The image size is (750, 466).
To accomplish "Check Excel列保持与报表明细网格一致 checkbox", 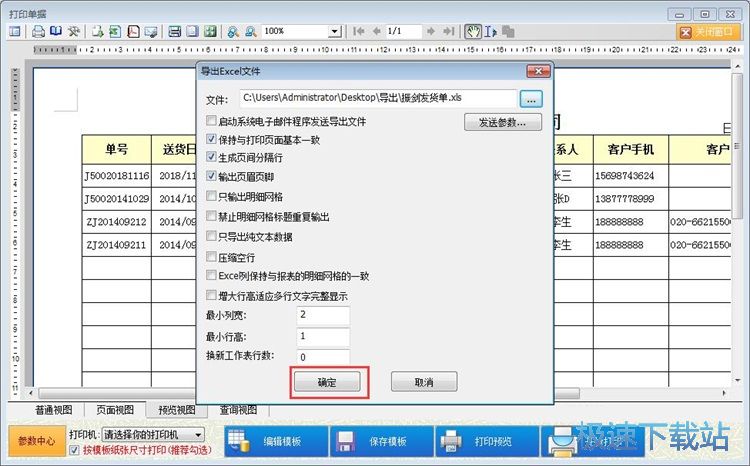I will [x=211, y=275].
